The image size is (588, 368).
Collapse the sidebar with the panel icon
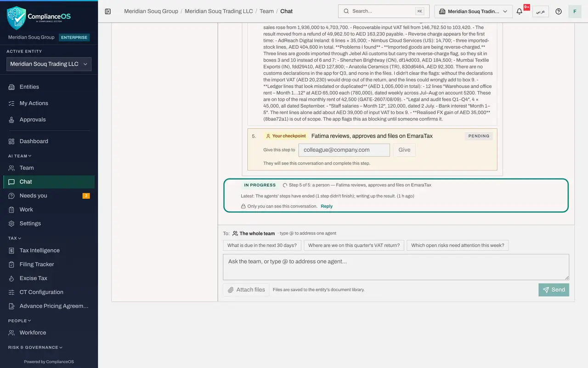(x=108, y=11)
